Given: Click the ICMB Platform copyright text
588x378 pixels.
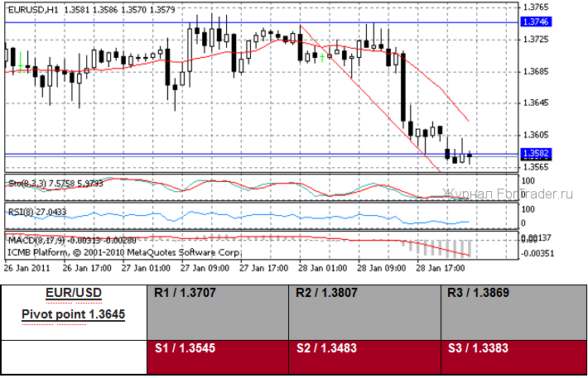Looking at the screenshot, I should pos(125,252).
